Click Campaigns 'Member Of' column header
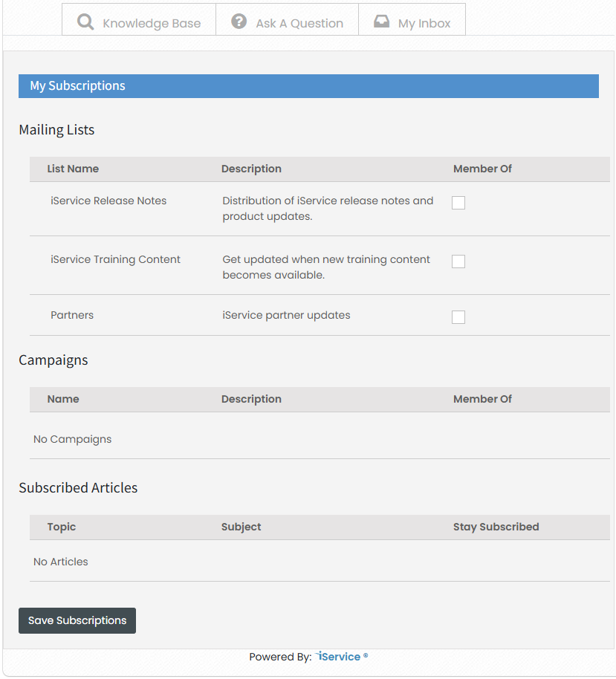Viewport: 616px width, 679px height. (x=482, y=399)
